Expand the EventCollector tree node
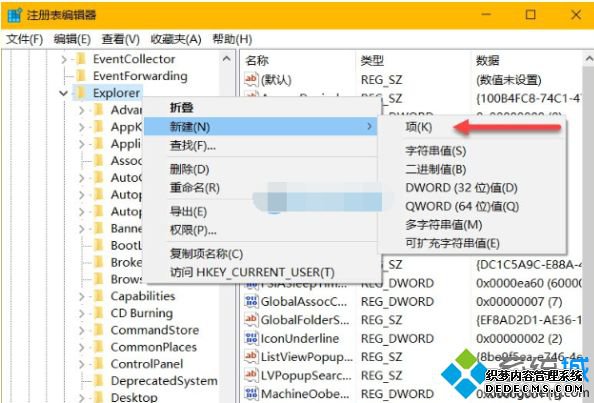Screen dimensions: 594x403 pos(64,59)
